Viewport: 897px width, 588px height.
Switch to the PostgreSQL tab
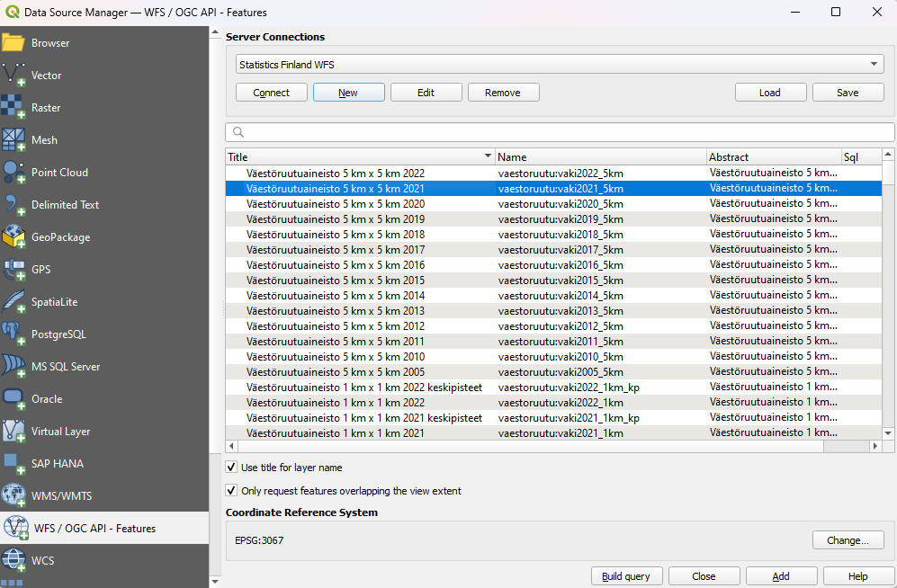[58, 334]
